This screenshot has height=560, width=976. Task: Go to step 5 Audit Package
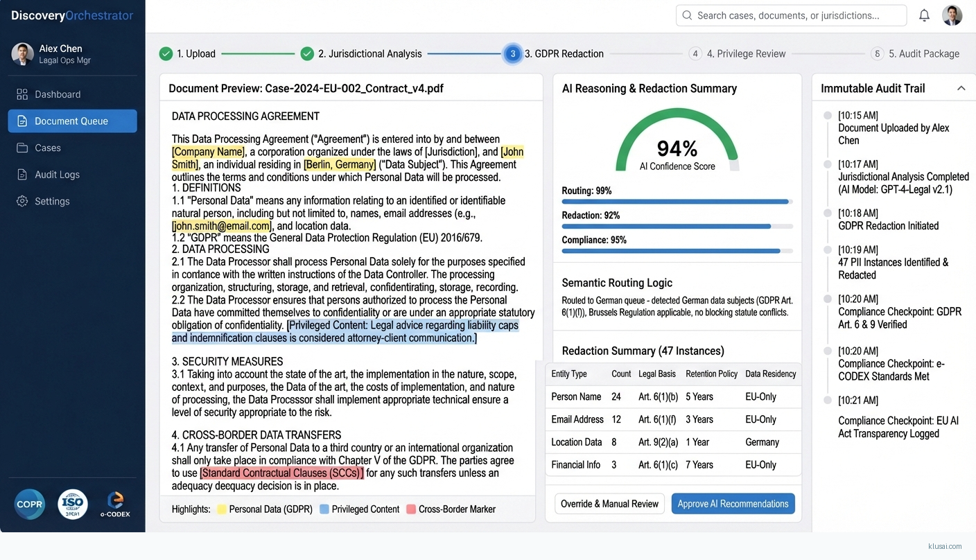pos(915,53)
